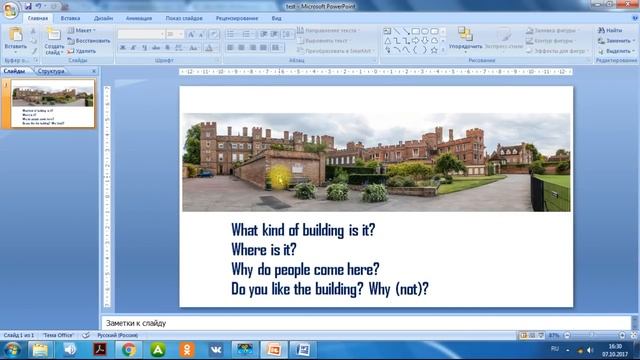Switch to the Структура (Outline) pane tab
This screenshot has width=640, height=360.
coord(51,71)
